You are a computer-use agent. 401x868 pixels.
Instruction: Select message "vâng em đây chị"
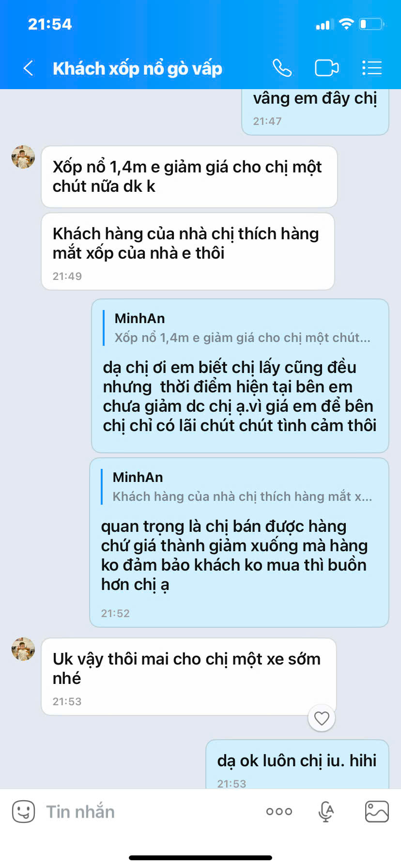pyautogui.click(x=315, y=112)
